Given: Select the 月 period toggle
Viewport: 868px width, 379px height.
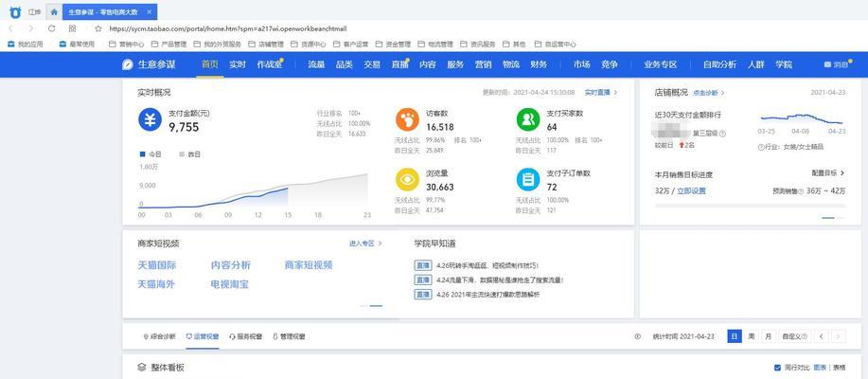Looking at the screenshot, I should coord(768,336).
